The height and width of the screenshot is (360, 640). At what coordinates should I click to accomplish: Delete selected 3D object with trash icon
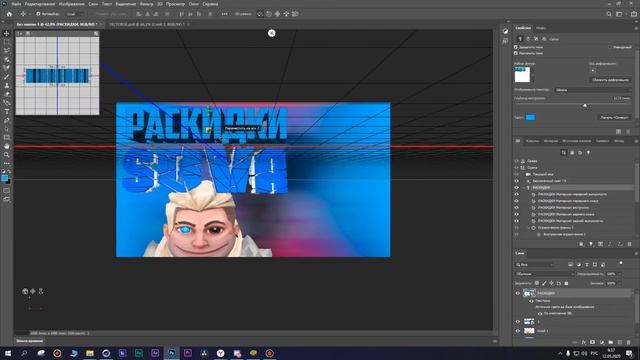pos(629,244)
